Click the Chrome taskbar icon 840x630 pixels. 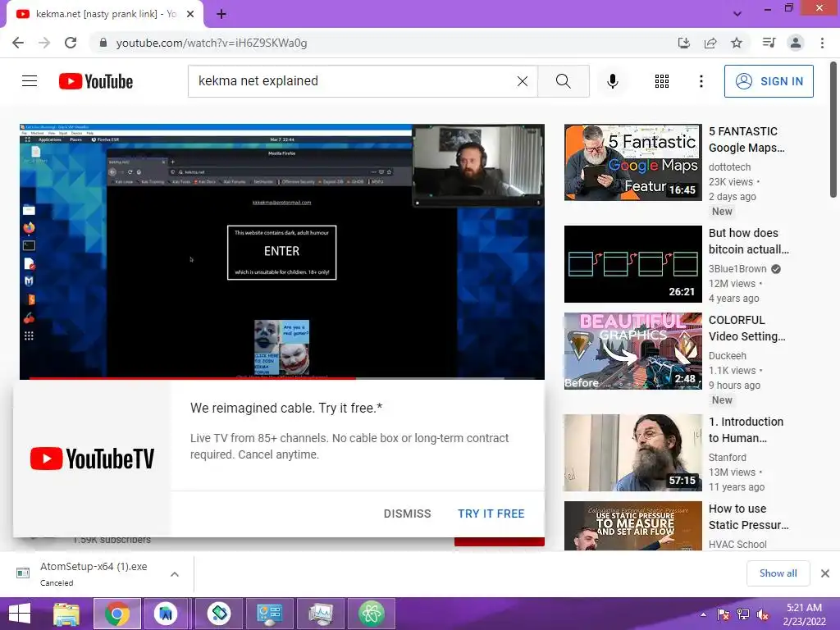[x=117, y=614]
